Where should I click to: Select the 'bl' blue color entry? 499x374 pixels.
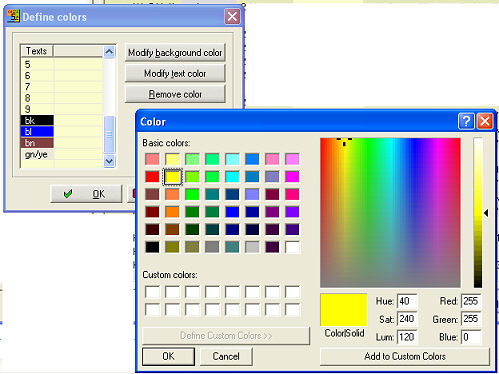(37, 132)
